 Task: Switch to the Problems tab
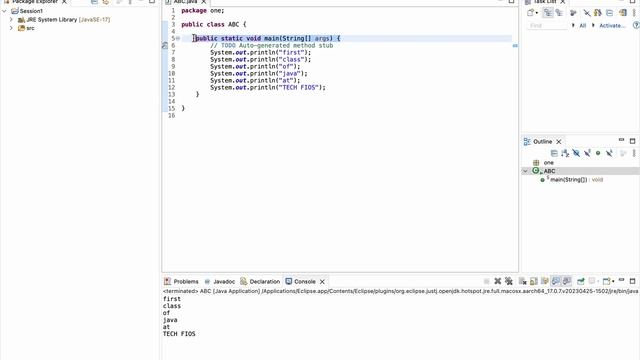[x=181, y=282]
